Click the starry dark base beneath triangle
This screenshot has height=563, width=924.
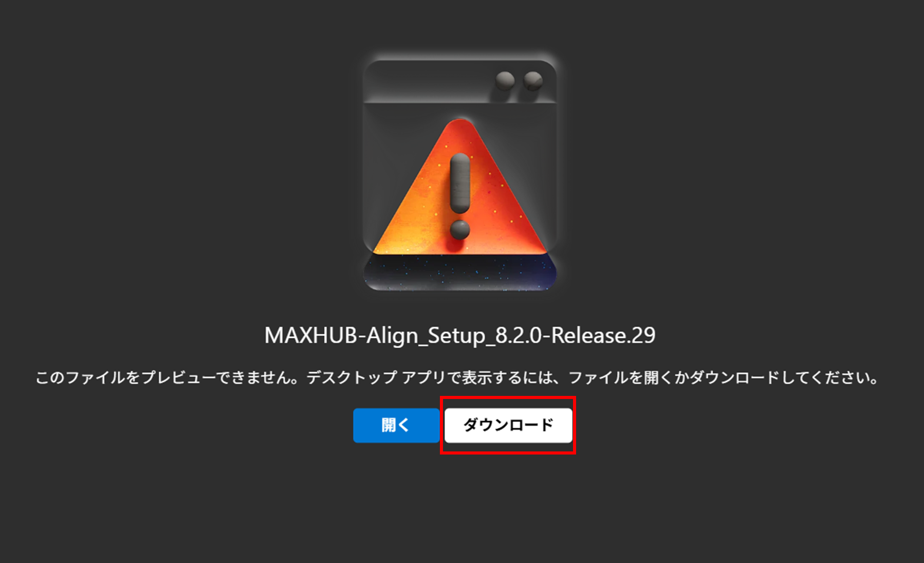(460, 273)
